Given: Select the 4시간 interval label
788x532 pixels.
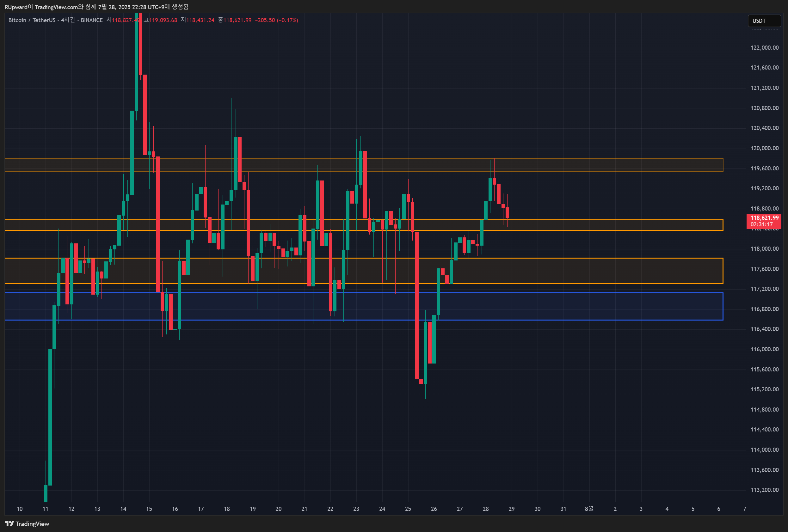Looking at the screenshot, I should coord(68,20).
